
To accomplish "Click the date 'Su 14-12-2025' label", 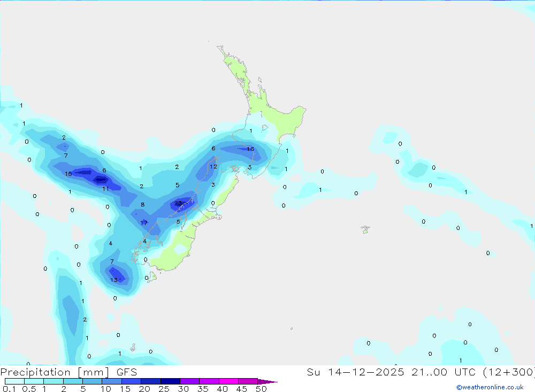I will (x=355, y=372).
